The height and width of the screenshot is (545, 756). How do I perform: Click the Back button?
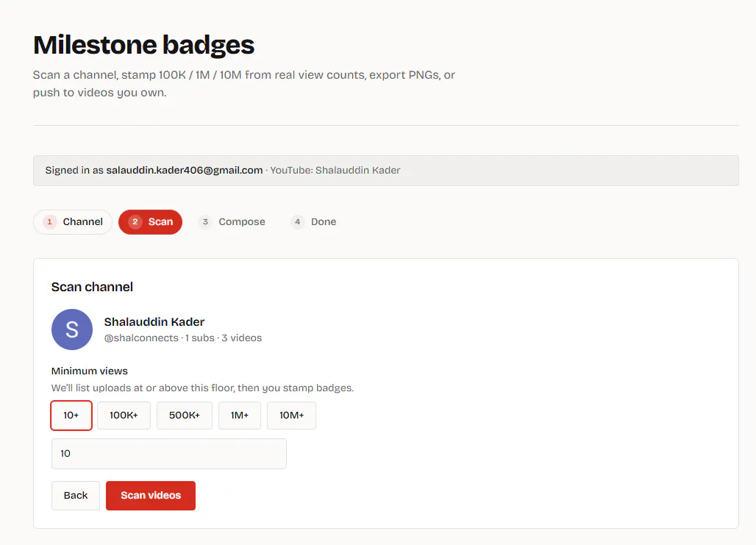pyautogui.click(x=76, y=495)
